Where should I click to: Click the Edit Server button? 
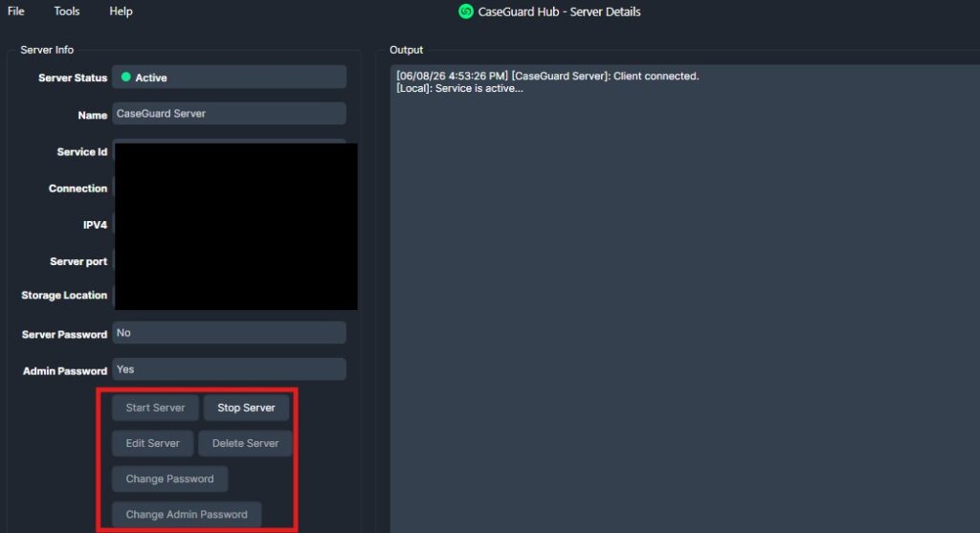(152, 443)
